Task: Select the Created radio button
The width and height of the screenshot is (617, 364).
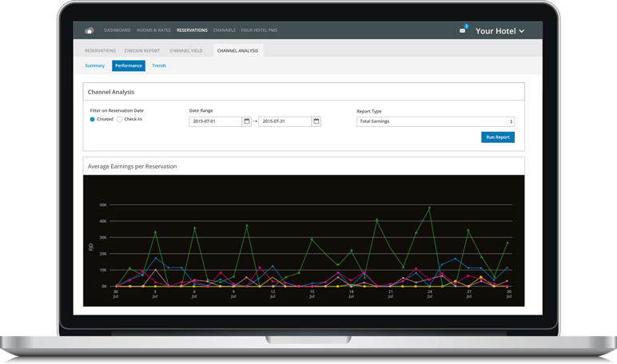Action: pos(92,120)
